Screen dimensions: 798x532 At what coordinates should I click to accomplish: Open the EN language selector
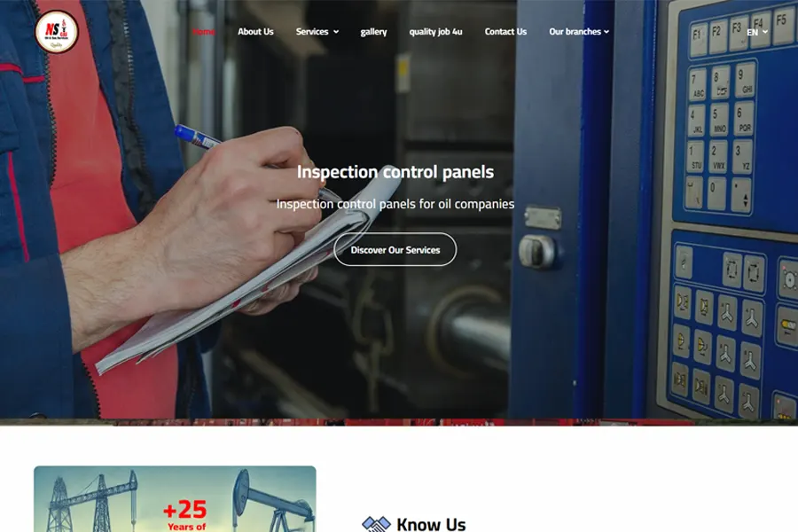click(x=757, y=32)
